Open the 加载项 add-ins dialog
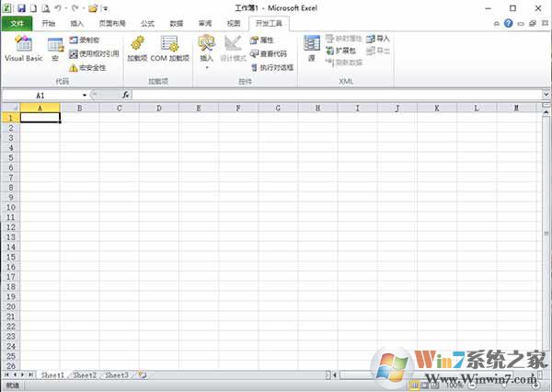This screenshot has height=392, width=552. pyautogui.click(x=137, y=49)
